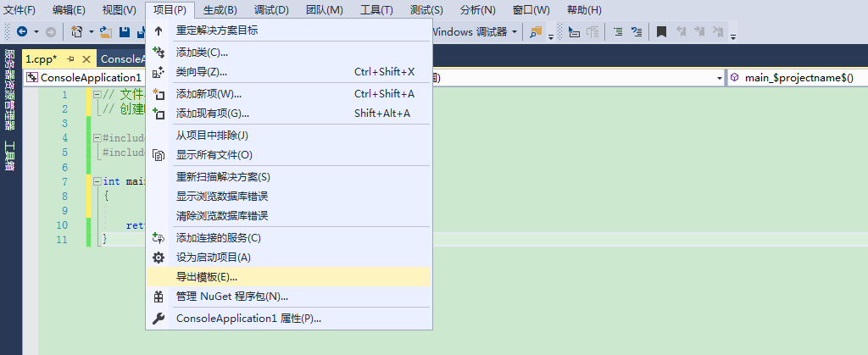Open the middle scope combo dropdown arrow

[721, 78]
